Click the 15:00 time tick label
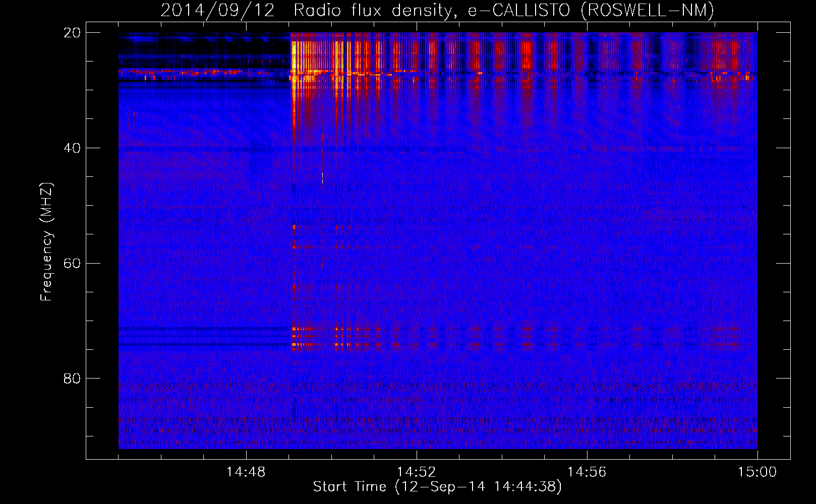This screenshot has width=816, height=504. [x=757, y=472]
